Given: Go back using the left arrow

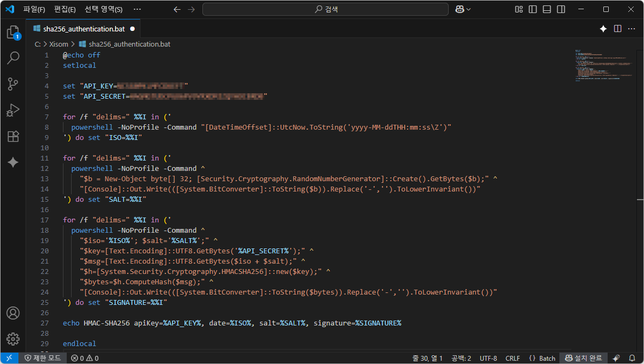Looking at the screenshot, I should [177, 9].
